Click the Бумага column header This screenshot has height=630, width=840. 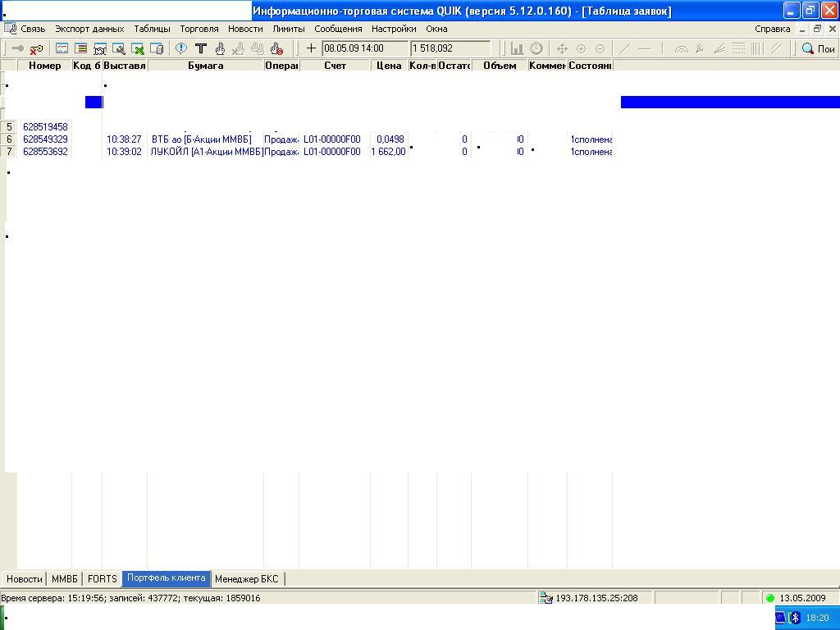206,66
